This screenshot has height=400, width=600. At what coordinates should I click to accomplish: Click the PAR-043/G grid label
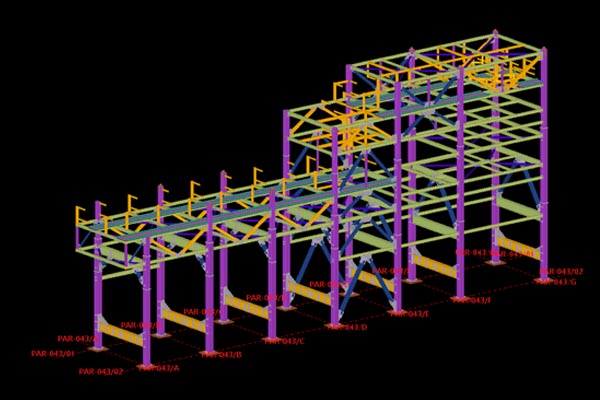coord(557,282)
